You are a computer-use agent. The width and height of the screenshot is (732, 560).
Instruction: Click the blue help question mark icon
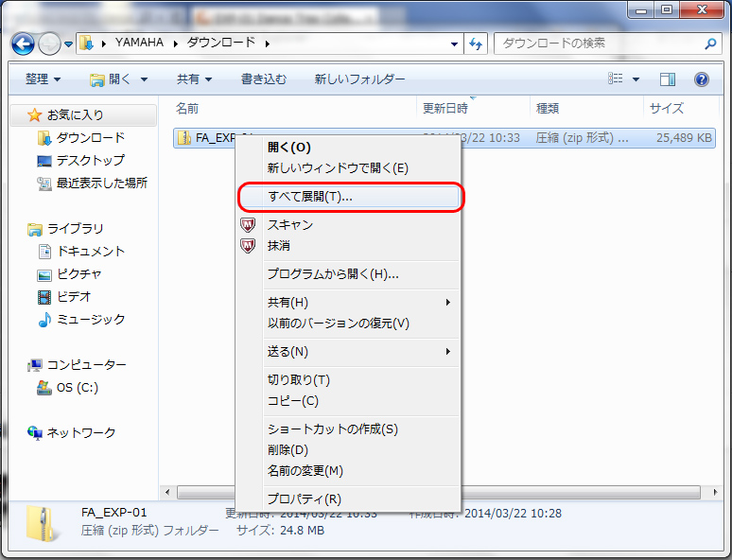(x=701, y=79)
